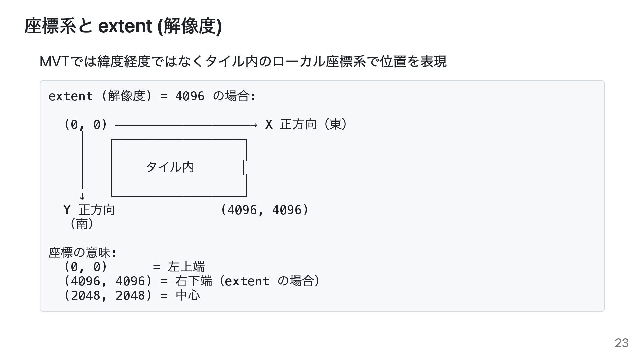Click the slide title "座標系と extent (解像度)"
Screen dimensions: 644x362
pos(123,26)
